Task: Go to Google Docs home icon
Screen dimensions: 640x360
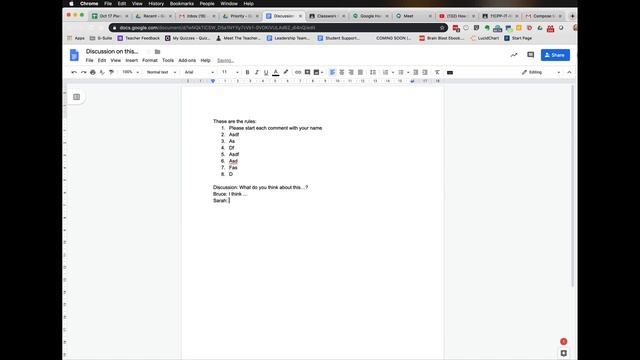Action: [74, 55]
